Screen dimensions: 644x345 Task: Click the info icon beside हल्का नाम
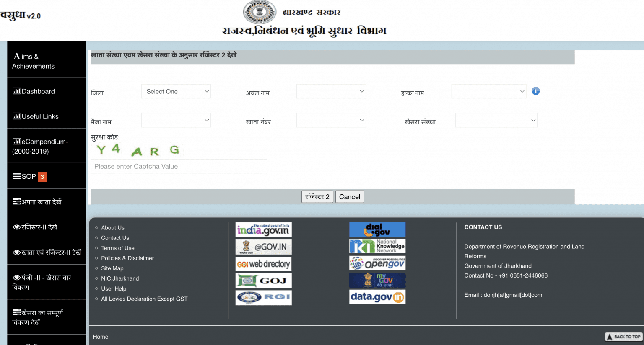[535, 91]
